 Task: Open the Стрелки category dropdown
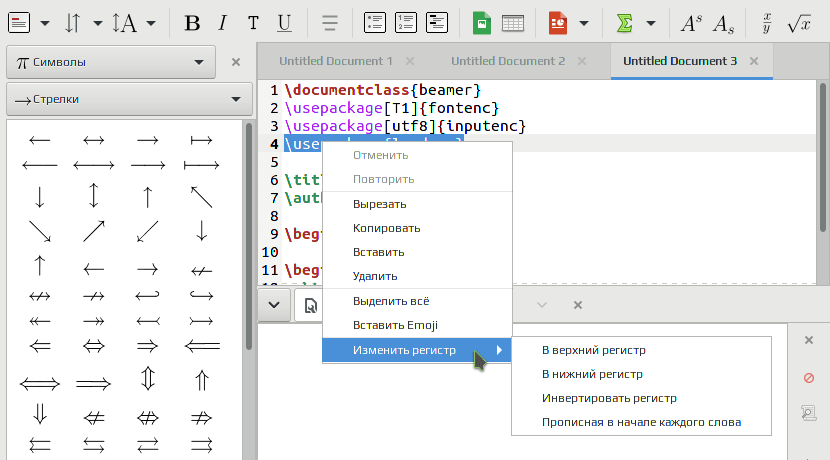(129, 99)
